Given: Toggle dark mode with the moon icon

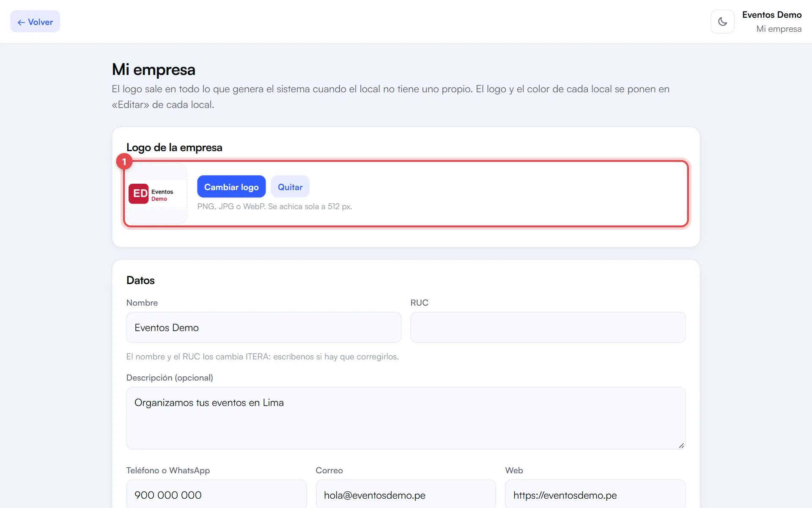Looking at the screenshot, I should click(x=722, y=22).
